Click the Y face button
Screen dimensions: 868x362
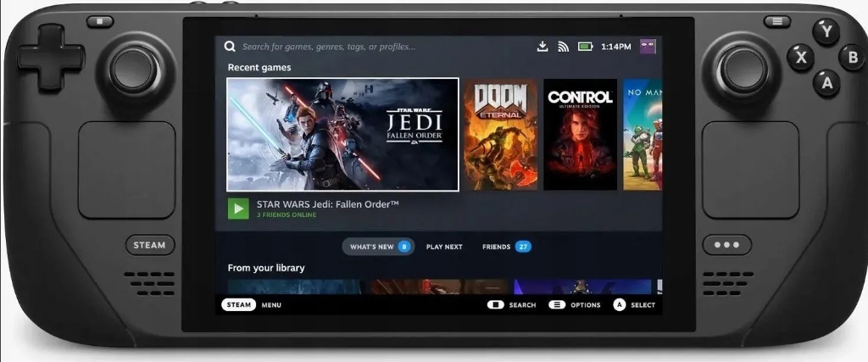(826, 31)
